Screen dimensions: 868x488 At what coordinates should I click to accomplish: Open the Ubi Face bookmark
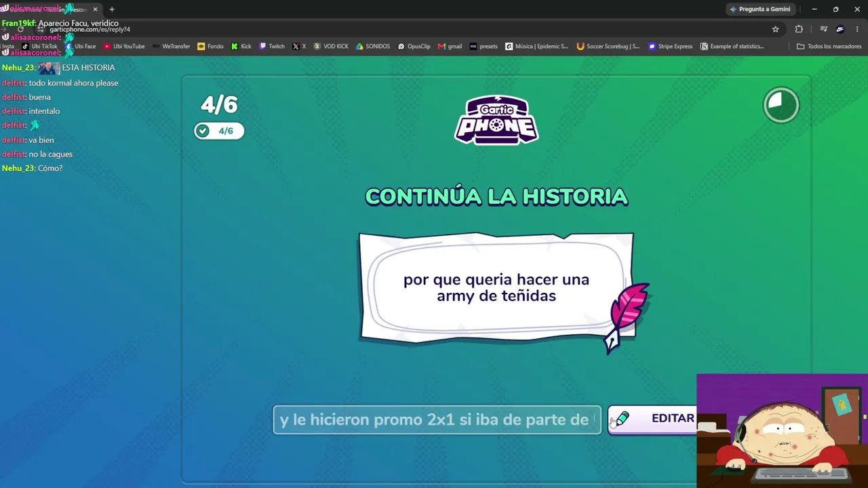click(81, 47)
